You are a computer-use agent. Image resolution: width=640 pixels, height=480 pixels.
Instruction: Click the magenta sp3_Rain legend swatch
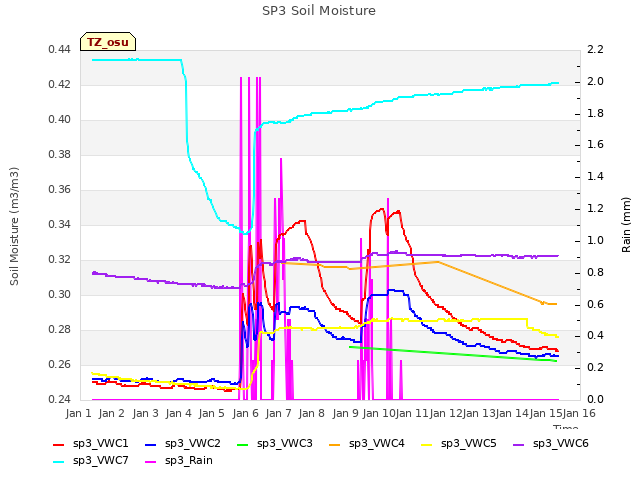coord(151,462)
